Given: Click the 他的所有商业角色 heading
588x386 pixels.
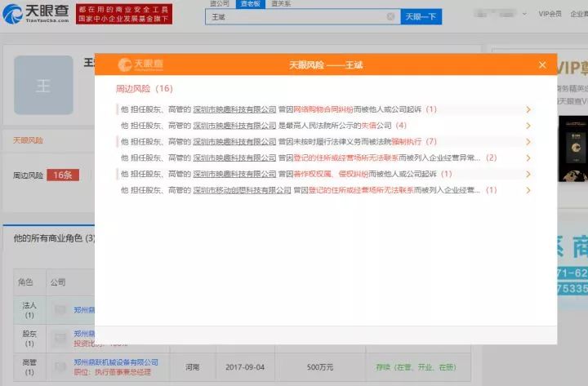Looking at the screenshot, I should click(54, 238).
